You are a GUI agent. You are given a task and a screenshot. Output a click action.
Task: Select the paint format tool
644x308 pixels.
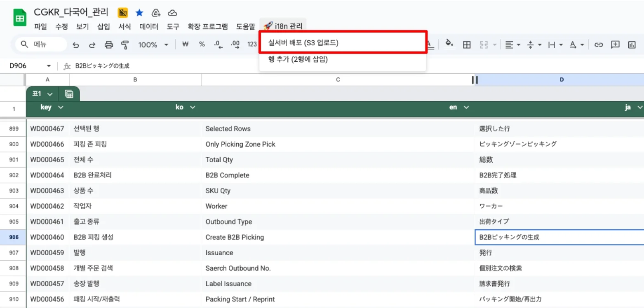[x=125, y=45]
